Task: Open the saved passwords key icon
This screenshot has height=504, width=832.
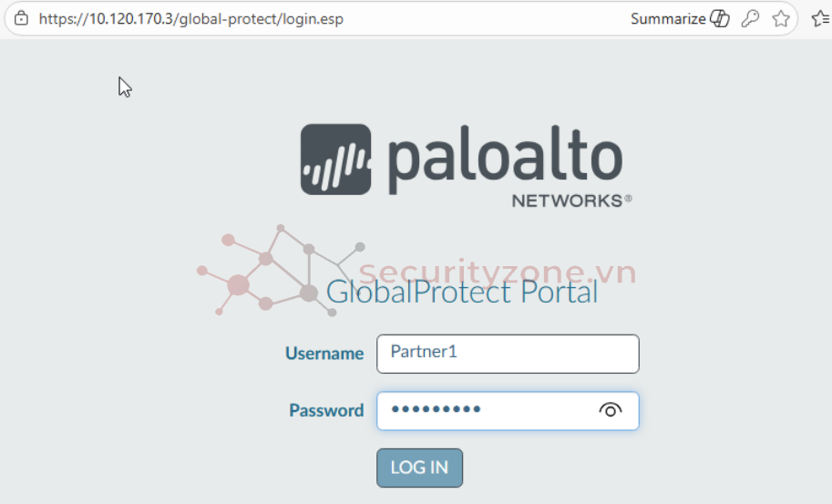Action: [x=750, y=18]
